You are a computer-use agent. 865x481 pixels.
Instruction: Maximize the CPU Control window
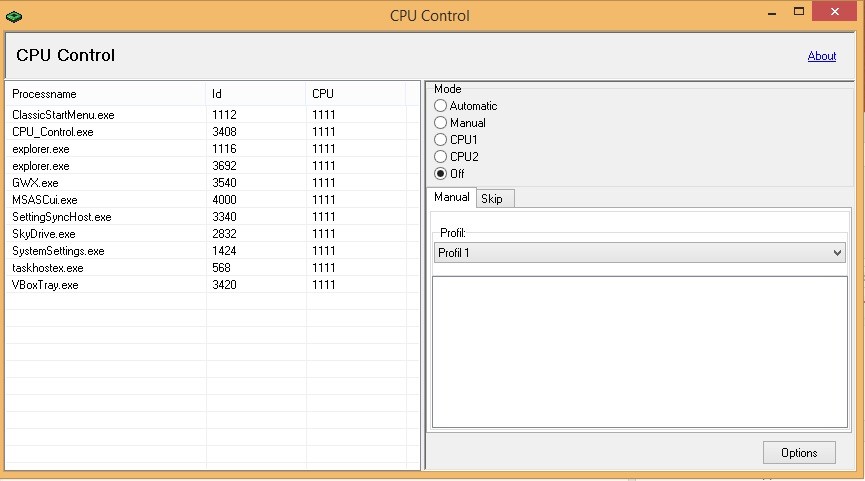click(x=799, y=12)
